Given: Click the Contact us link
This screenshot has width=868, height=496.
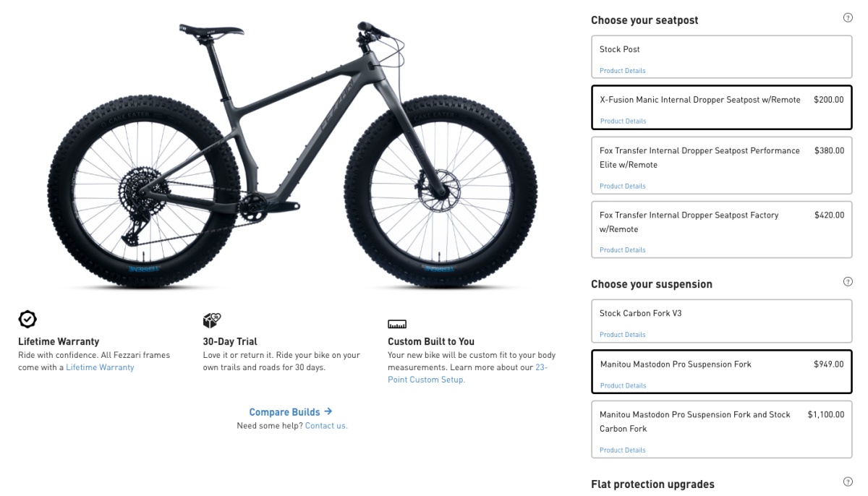Looking at the screenshot, I should click(x=326, y=425).
